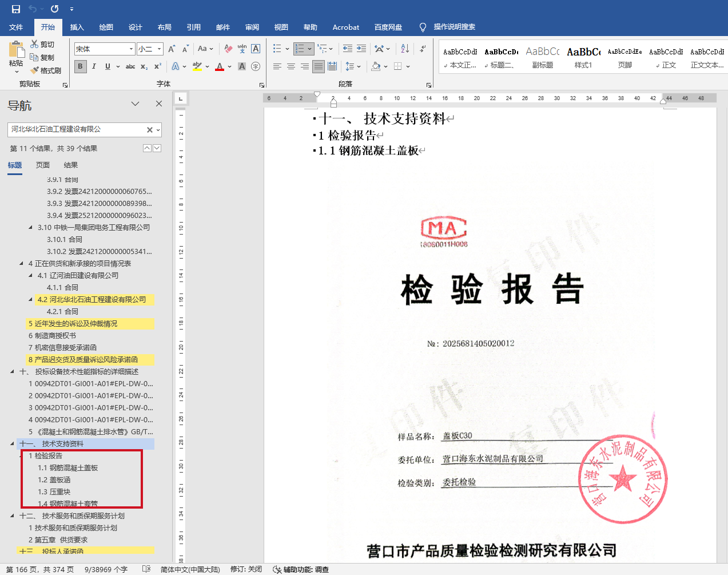Switch to the 引用 ribbon tab
The image size is (728, 575).
(x=194, y=27)
